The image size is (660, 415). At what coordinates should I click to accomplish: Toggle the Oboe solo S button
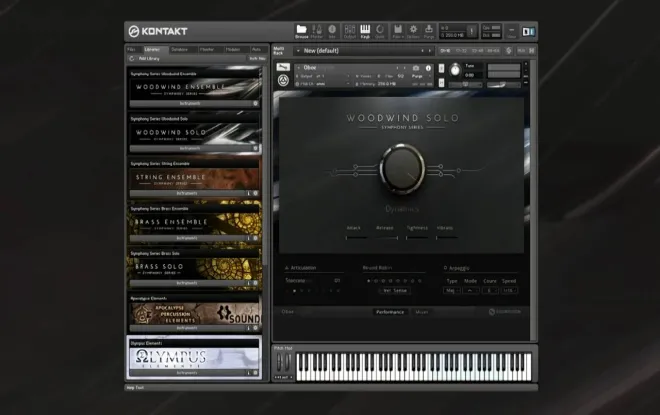(441, 68)
